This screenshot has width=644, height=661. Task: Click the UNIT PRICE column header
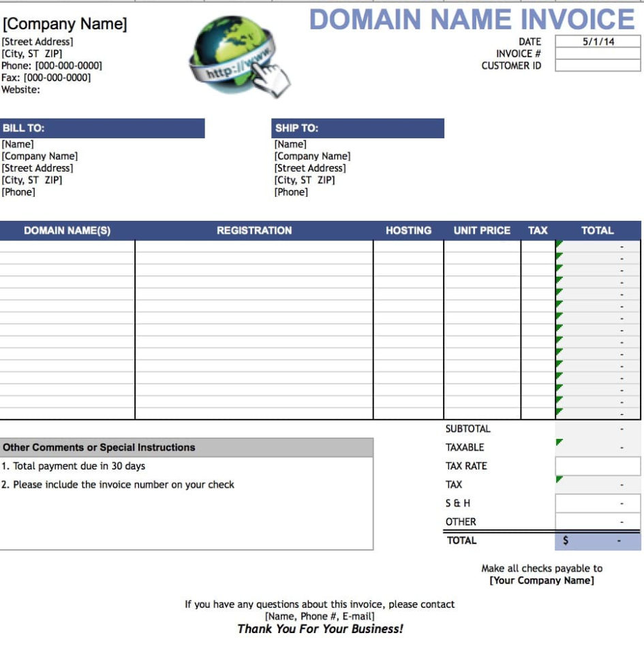pyautogui.click(x=481, y=230)
